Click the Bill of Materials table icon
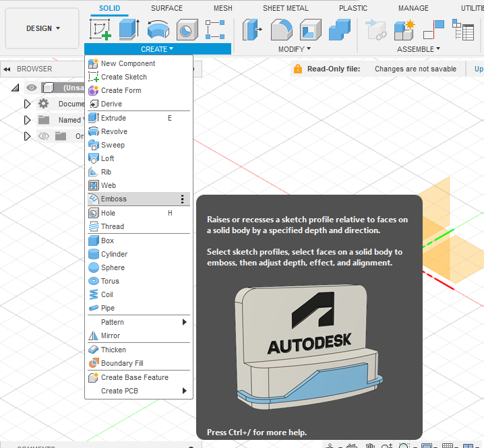 [x=462, y=30]
